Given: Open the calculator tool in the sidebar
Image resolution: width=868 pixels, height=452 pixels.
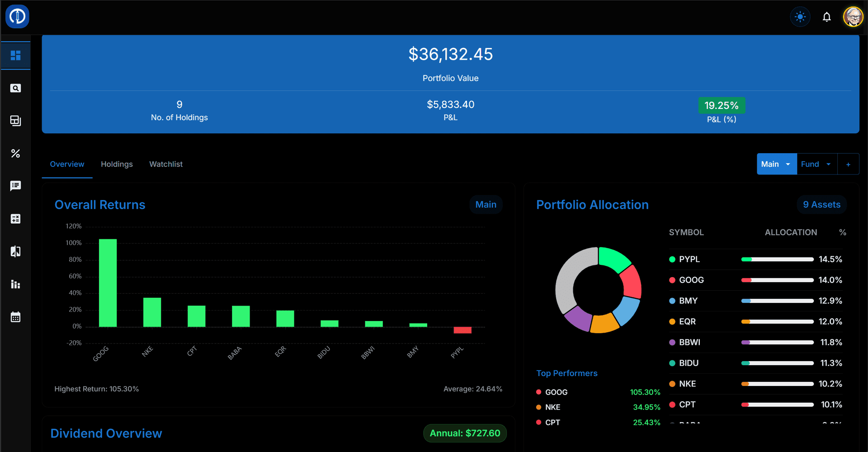Looking at the screenshot, I should coord(16,218).
